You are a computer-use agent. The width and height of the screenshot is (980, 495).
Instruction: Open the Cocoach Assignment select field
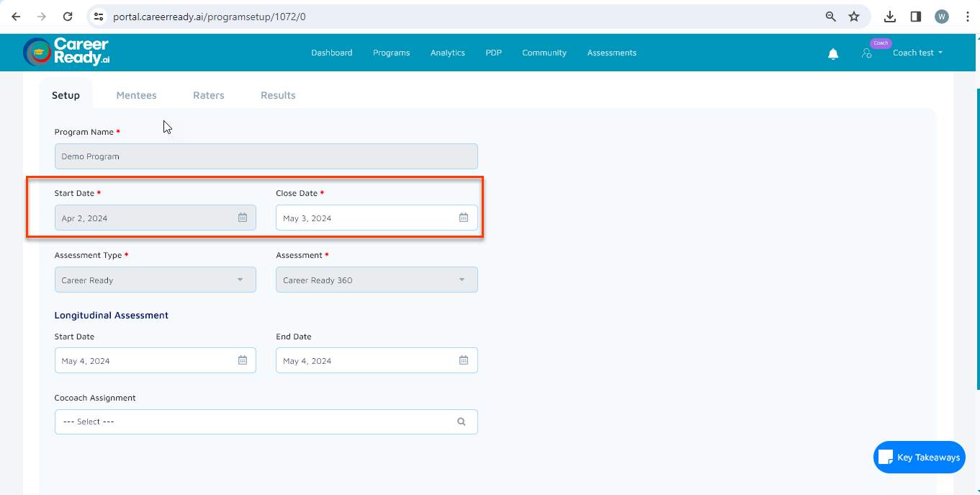(252, 422)
